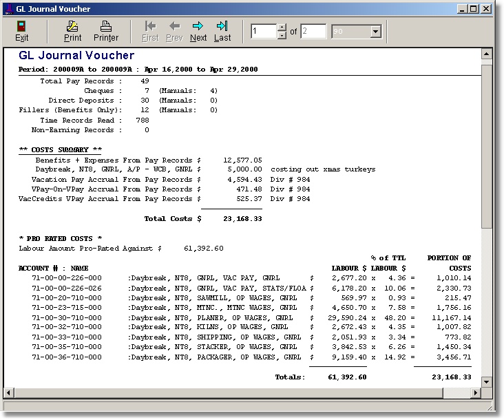Image resolution: width=504 pixels, height=420 pixels.
Task: Decrease page number with spinner down arrow
Action: click(282, 35)
